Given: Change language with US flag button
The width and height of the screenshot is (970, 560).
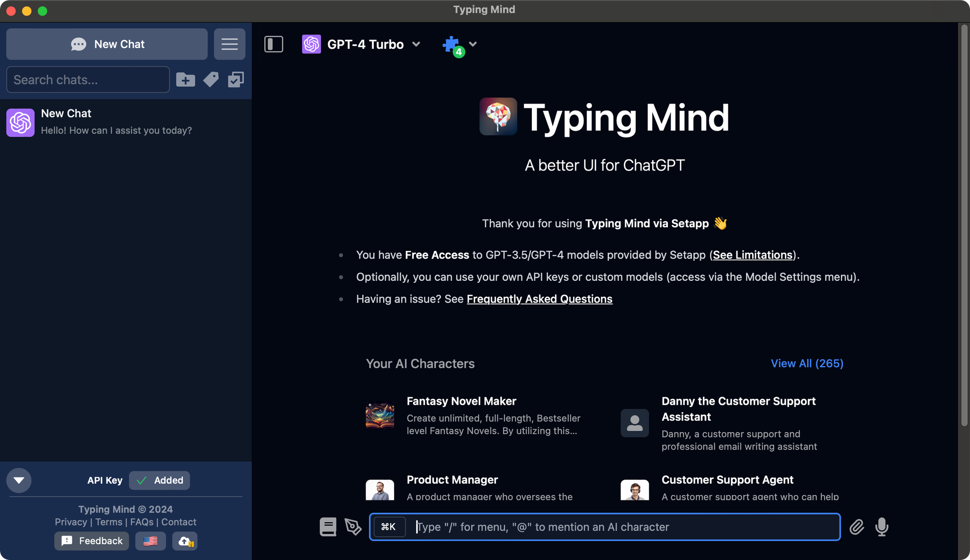Looking at the screenshot, I should (x=150, y=541).
